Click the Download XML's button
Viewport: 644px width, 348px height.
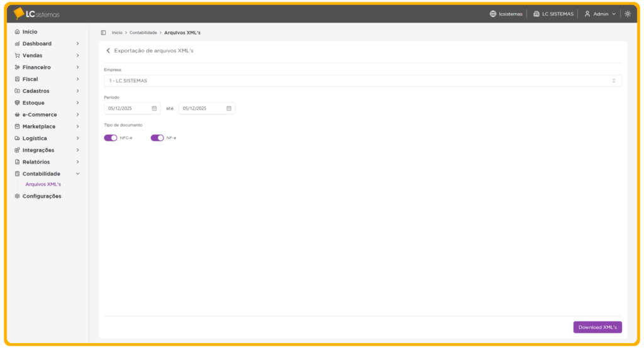(x=597, y=327)
